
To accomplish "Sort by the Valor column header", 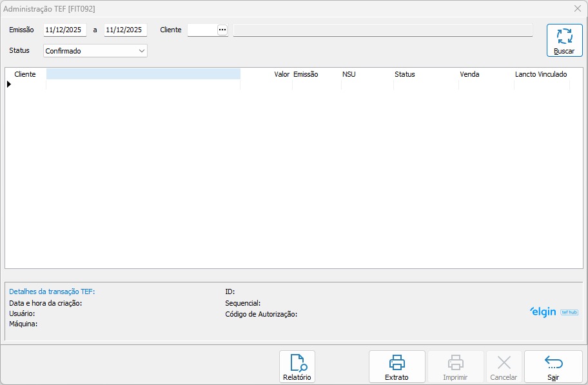I will point(281,74).
